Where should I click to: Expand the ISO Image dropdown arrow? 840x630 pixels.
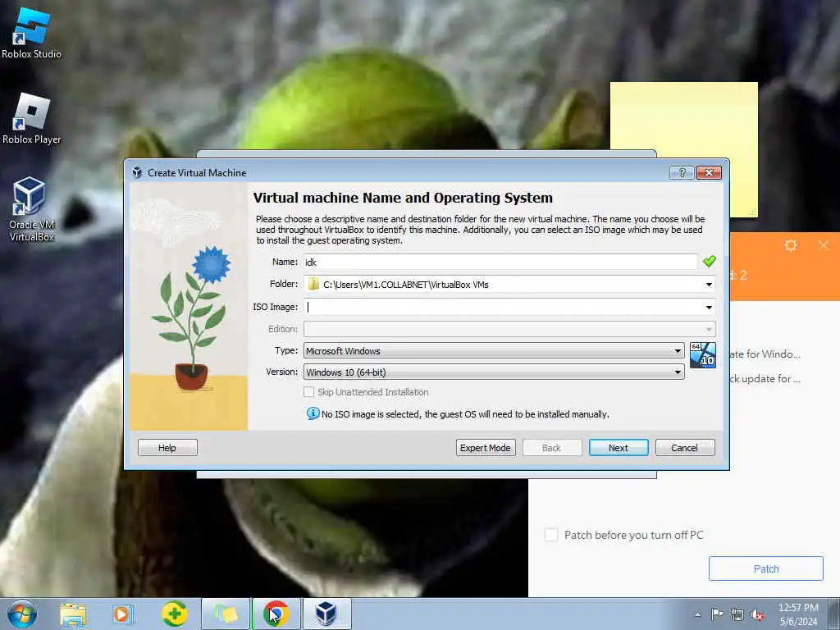pyautogui.click(x=709, y=307)
